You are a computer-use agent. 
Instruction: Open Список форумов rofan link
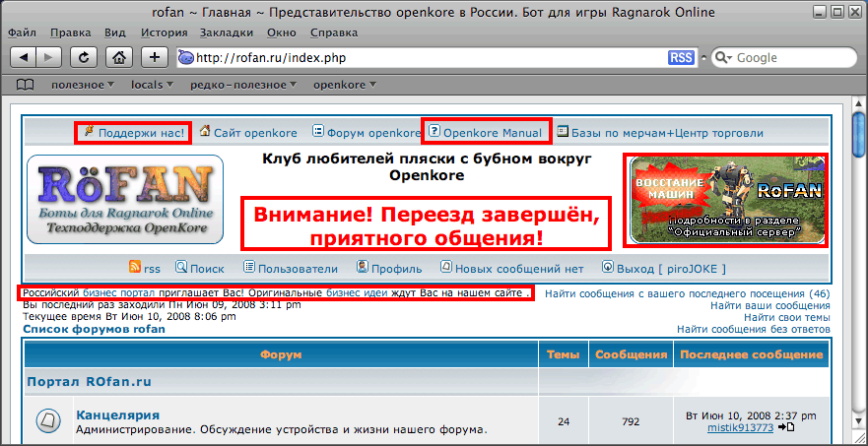94,329
